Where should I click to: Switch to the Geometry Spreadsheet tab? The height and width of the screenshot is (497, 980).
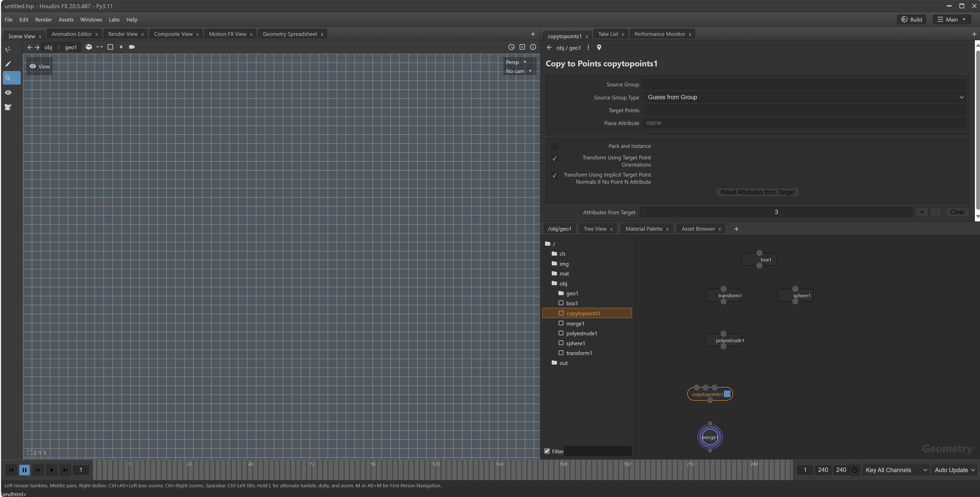click(289, 34)
